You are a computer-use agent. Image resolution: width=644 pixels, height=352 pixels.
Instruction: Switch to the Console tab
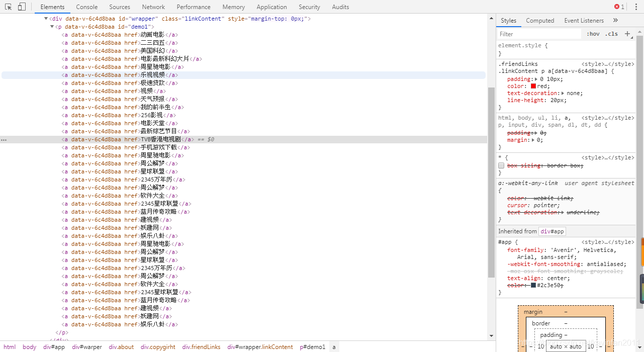point(87,7)
